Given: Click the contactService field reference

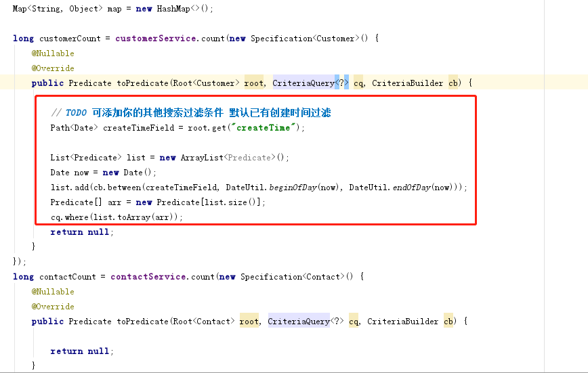Looking at the screenshot, I should 148,277.
